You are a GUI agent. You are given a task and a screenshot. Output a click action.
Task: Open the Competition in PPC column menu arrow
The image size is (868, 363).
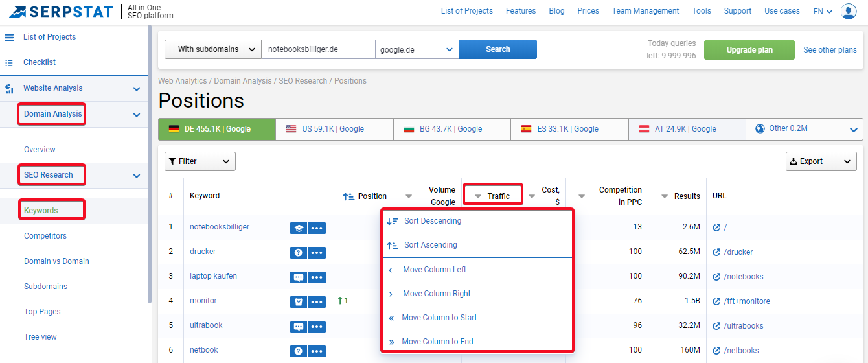tap(582, 196)
